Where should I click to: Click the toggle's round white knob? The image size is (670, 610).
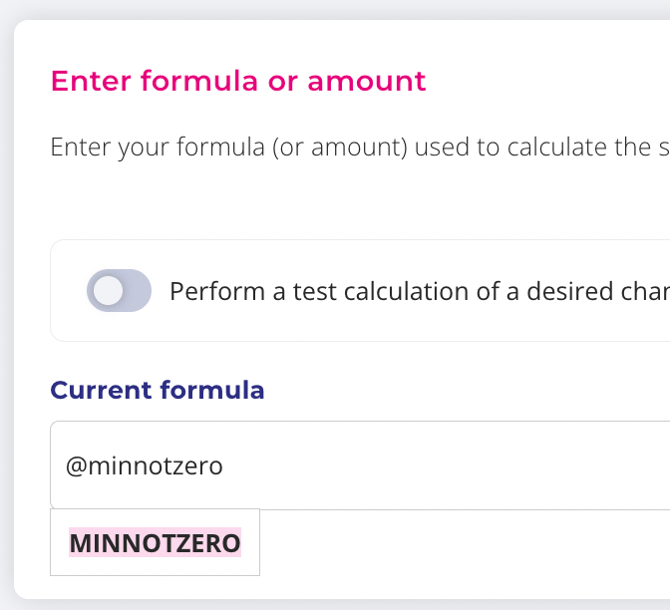click(107, 291)
